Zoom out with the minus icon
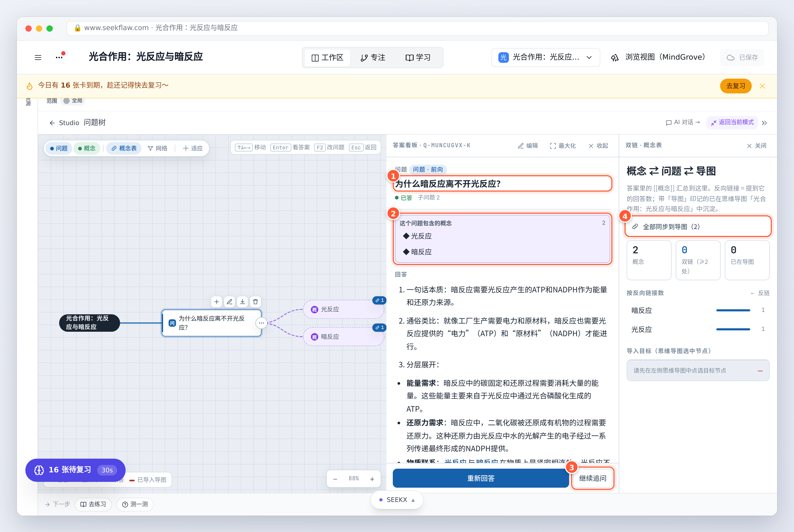Screen dimensions: 794x532 coord(335,479)
